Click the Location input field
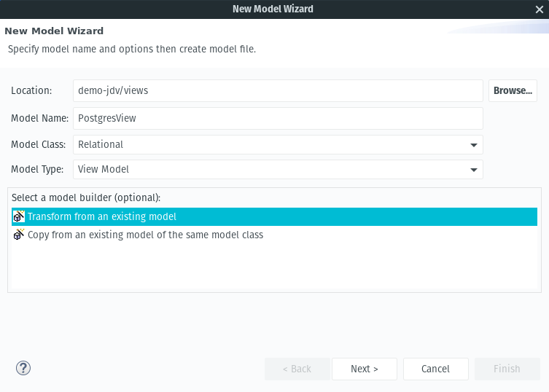This screenshot has height=392, width=549. coord(278,90)
